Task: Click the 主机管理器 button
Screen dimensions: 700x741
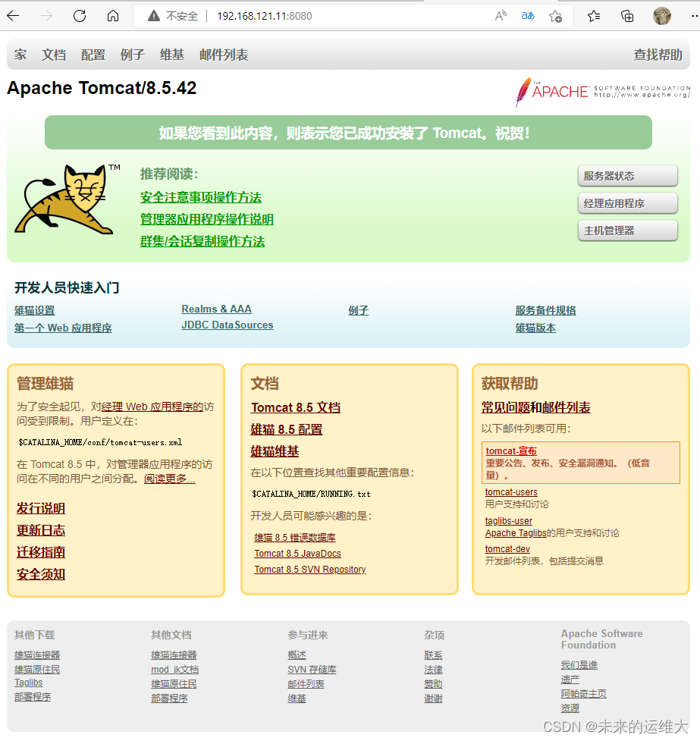Action: [x=628, y=231]
